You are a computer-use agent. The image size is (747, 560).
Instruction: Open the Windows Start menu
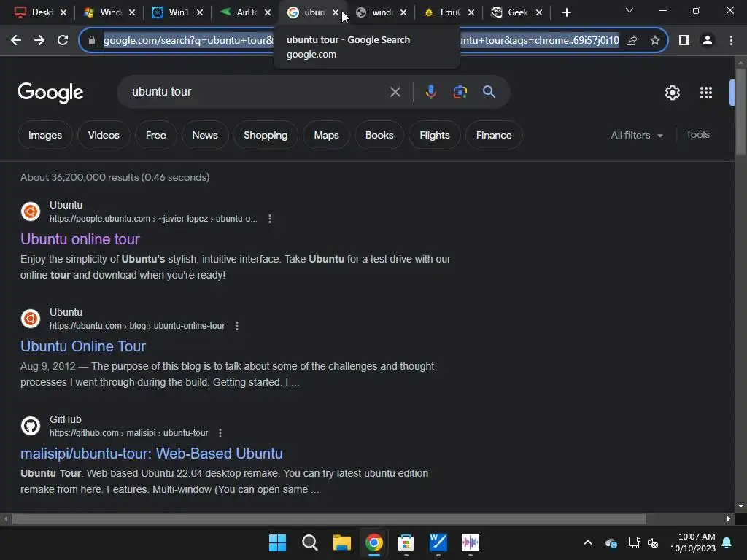[278, 542]
